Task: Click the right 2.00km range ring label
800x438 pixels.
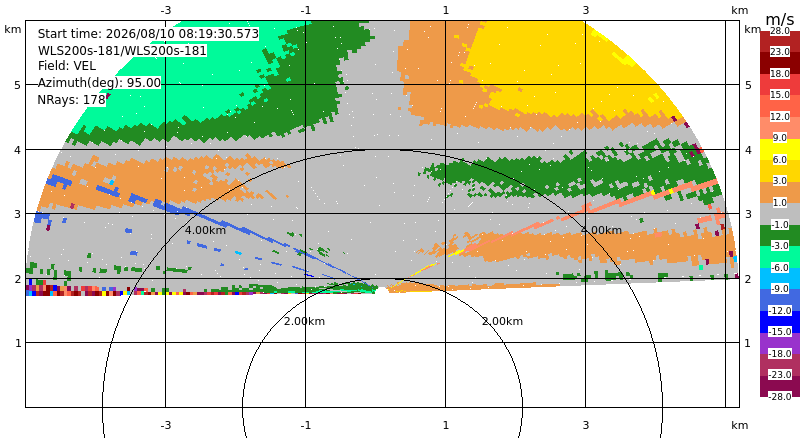Action: point(503,321)
